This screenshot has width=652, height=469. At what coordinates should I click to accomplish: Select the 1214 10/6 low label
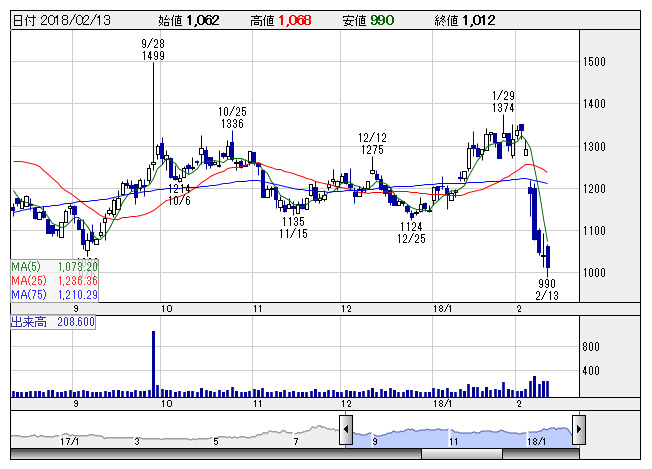(179, 195)
